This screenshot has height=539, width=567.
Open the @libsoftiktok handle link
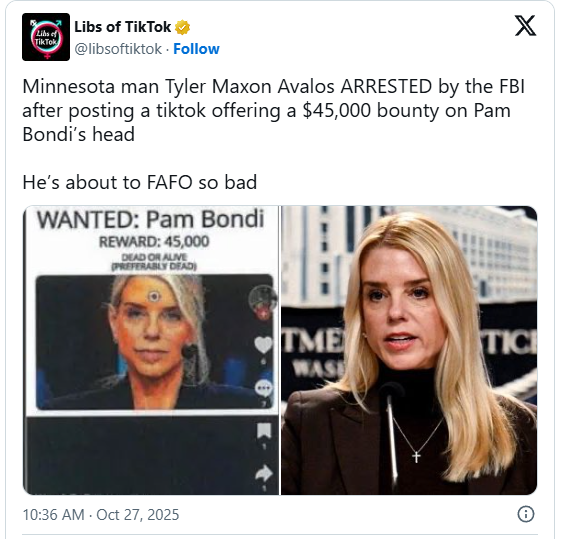click(118, 49)
